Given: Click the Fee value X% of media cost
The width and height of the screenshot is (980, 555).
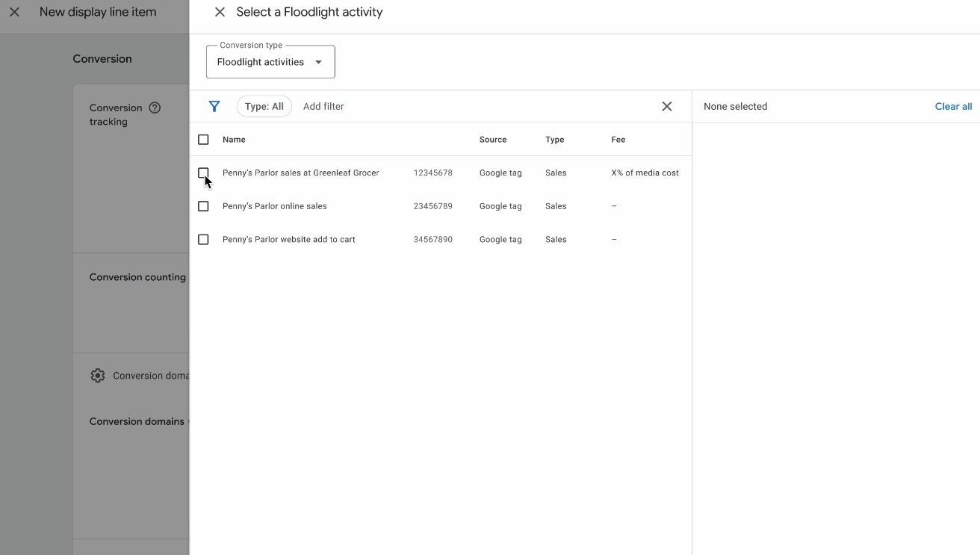Looking at the screenshot, I should tap(645, 173).
